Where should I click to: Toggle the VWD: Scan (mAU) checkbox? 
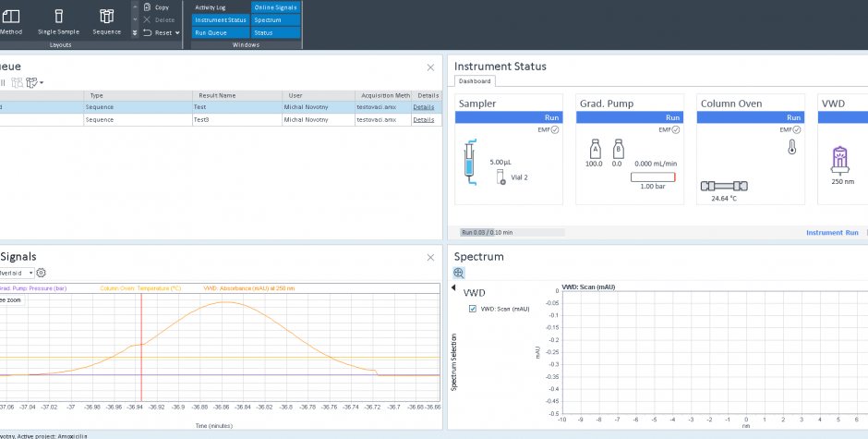(x=472, y=309)
